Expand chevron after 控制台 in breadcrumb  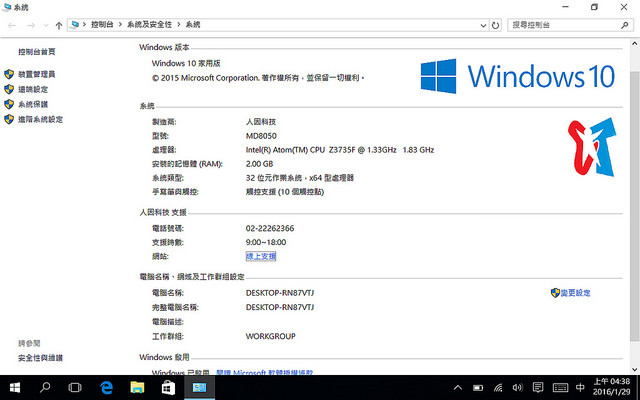120,24
